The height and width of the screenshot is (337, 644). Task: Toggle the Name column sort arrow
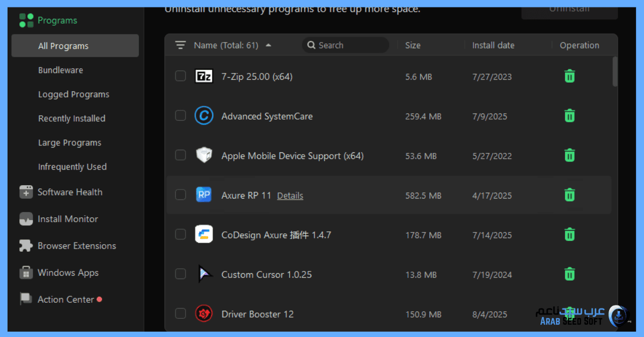click(x=268, y=45)
